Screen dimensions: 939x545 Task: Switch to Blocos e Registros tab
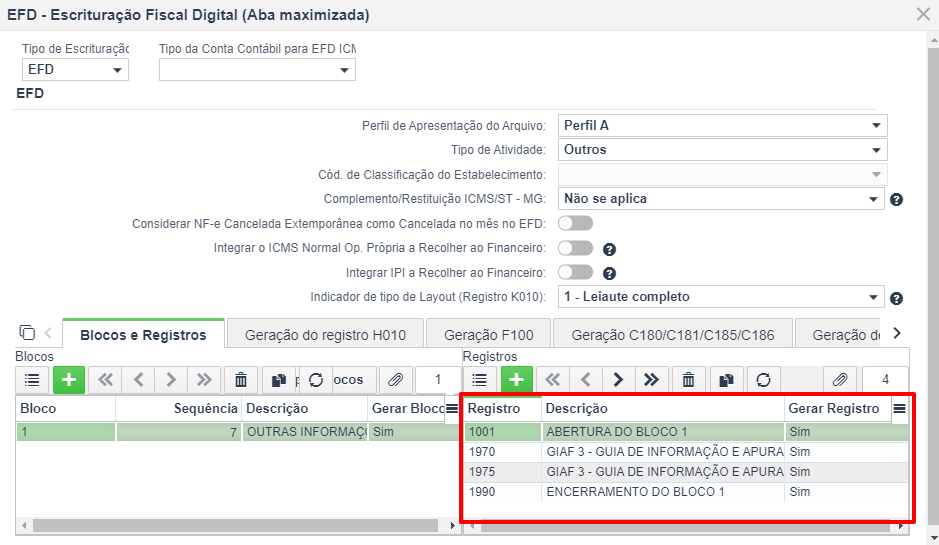pyautogui.click(x=143, y=335)
